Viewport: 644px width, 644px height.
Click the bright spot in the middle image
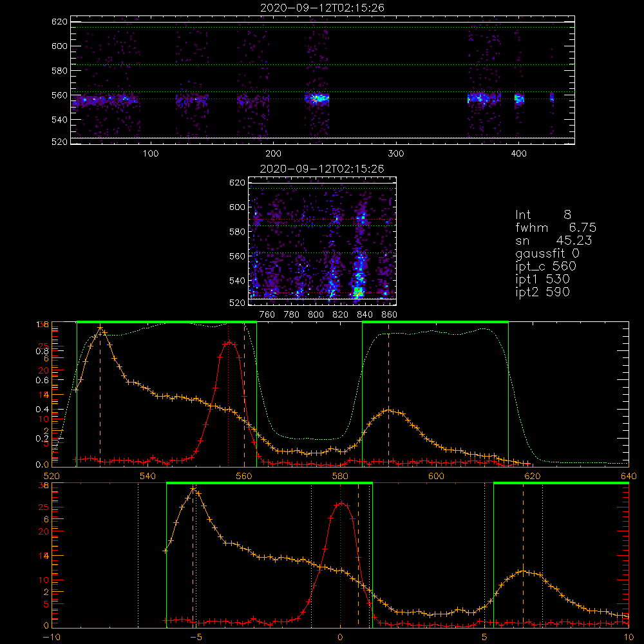[359, 292]
